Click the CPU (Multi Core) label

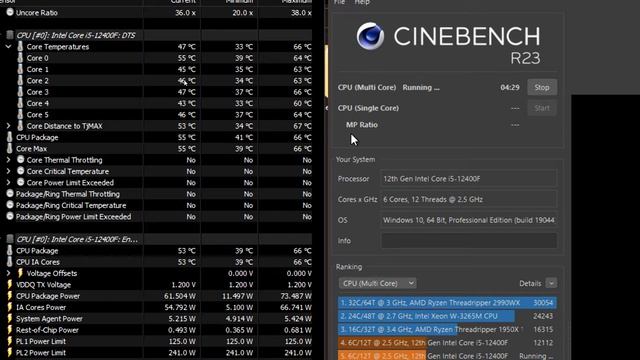[x=367, y=87]
